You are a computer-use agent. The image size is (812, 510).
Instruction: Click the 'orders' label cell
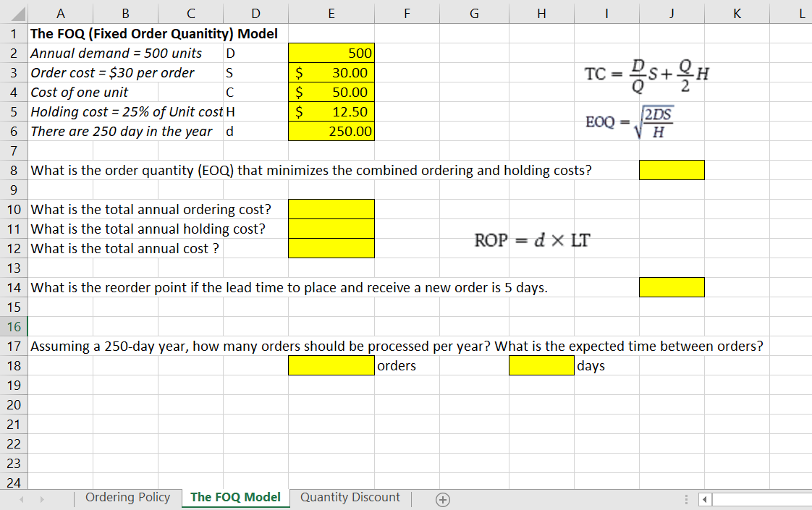397,365
